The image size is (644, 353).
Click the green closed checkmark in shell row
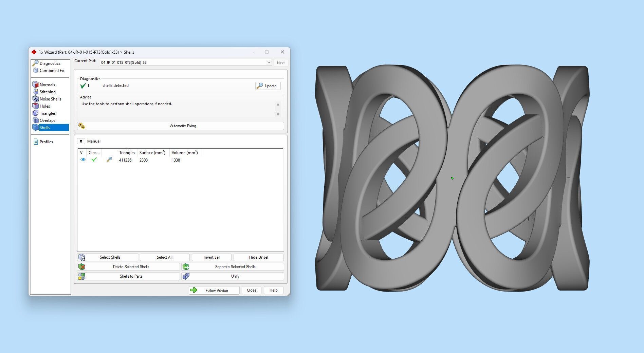coord(94,160)
